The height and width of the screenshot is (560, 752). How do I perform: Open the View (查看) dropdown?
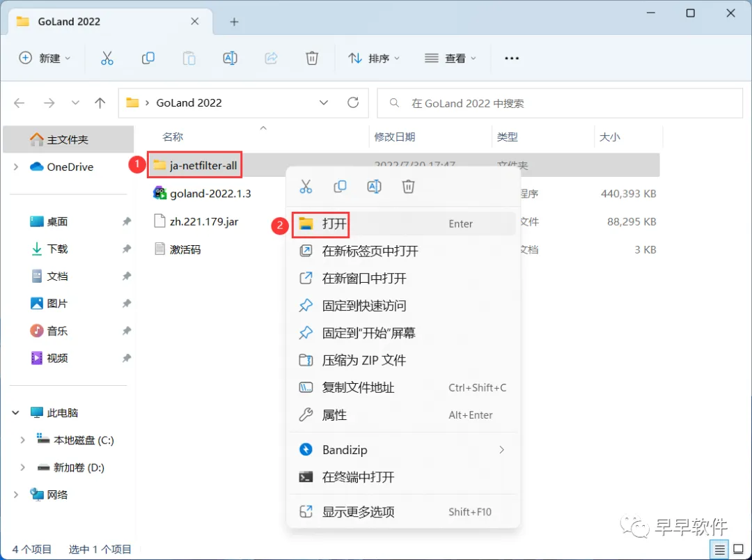(451, 58)
